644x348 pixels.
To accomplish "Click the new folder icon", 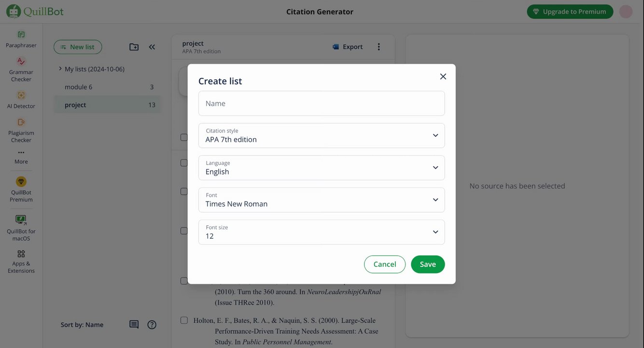I will click(134, 47).
